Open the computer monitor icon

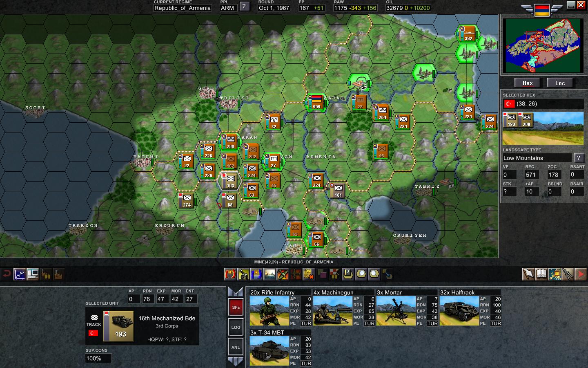coord(33,274)
